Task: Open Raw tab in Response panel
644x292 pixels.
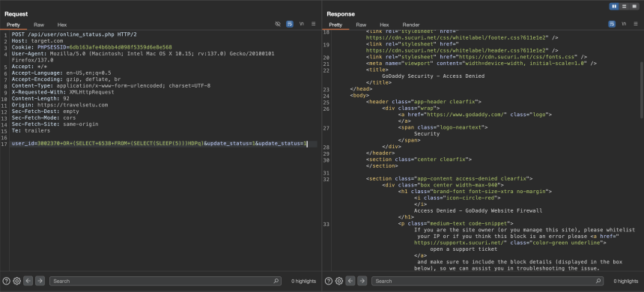Action: click(361, 25)
